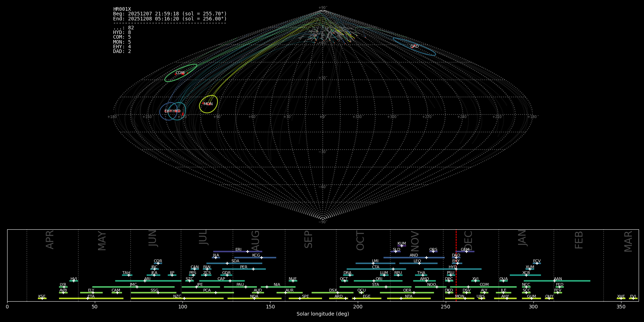Screen dimensions: 644x322
Task: Click the NTA shower label in timeline
Action: tap(409, 297)
